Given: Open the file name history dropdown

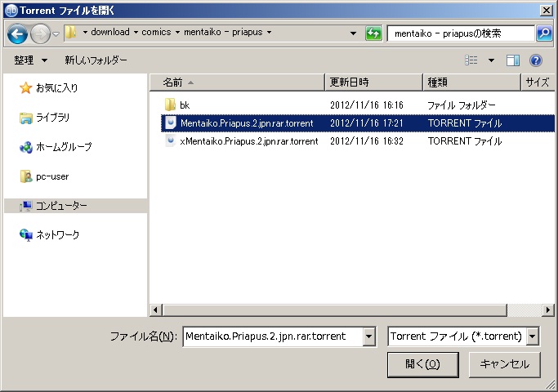Looking at the screenshot, I should coord(369,336).
